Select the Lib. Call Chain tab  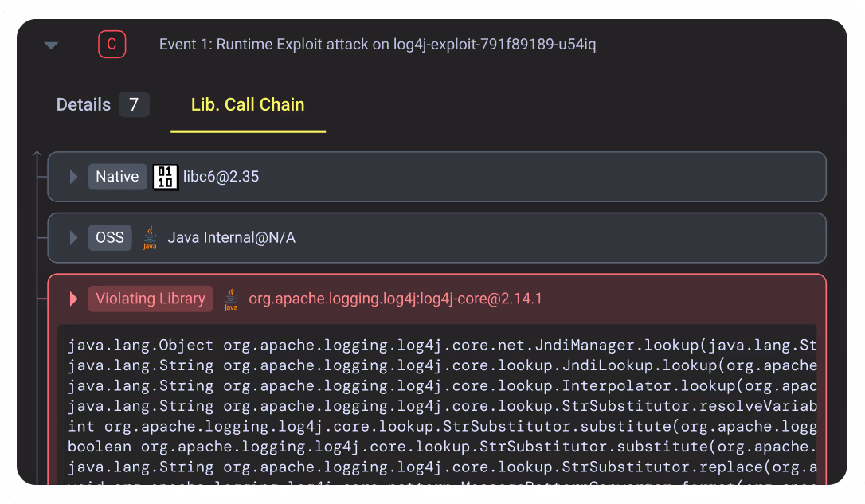pyautogui.click(x=248, y=104)
